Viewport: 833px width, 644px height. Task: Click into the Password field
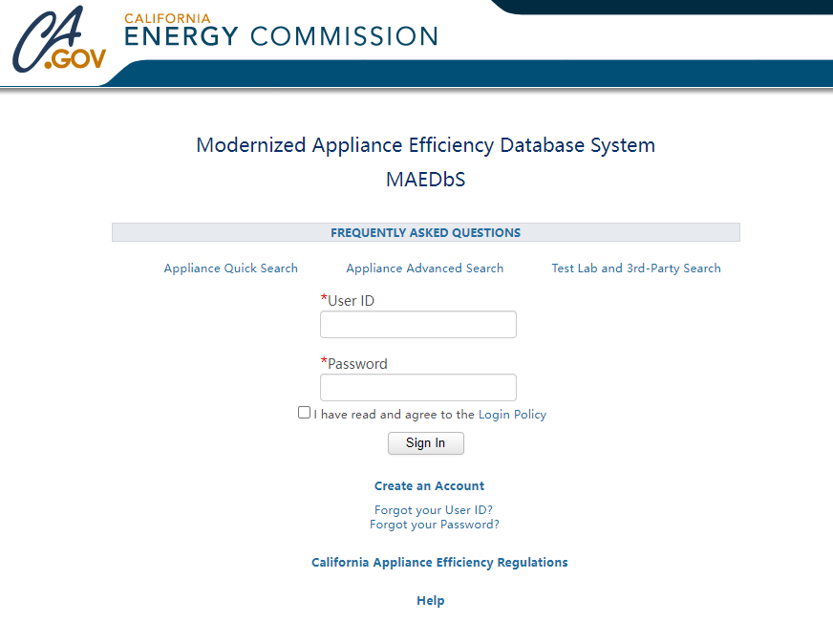417,387
